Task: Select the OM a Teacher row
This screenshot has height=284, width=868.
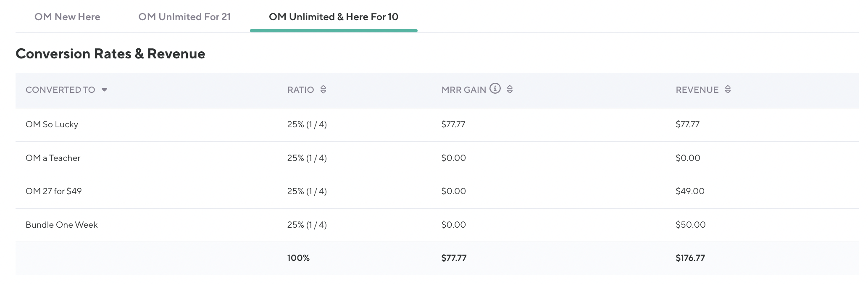Action: pos(53,158)
